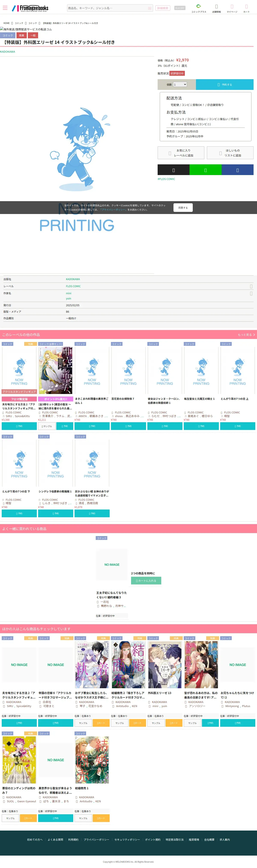Open 初めての方へ footer link
The width and height of the screenshot is (257, 868).
pyautogui.click(x=35, y=840)
